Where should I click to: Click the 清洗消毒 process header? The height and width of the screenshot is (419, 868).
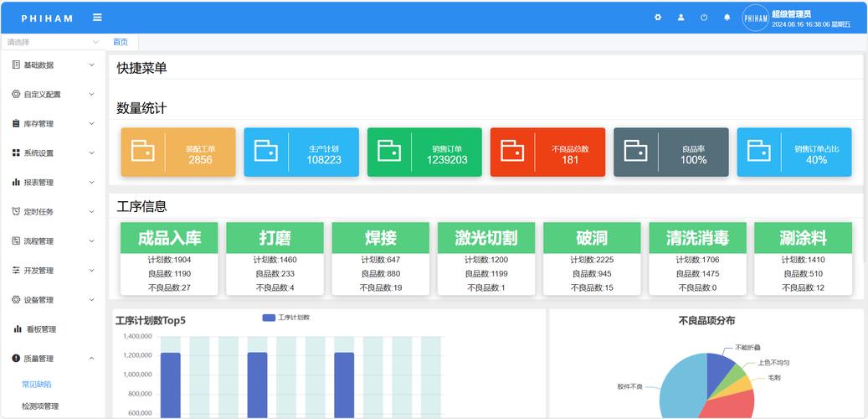(x=697, y=238)
